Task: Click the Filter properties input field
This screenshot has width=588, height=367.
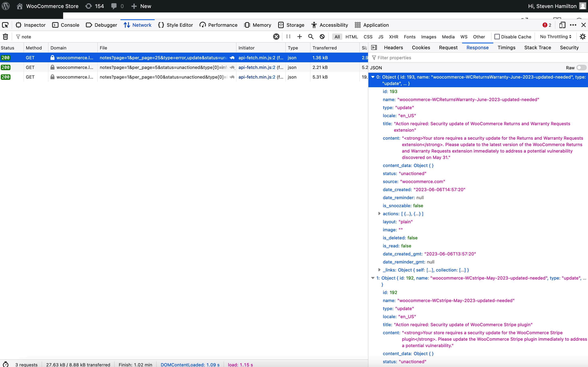Action: tap(394, 58)
